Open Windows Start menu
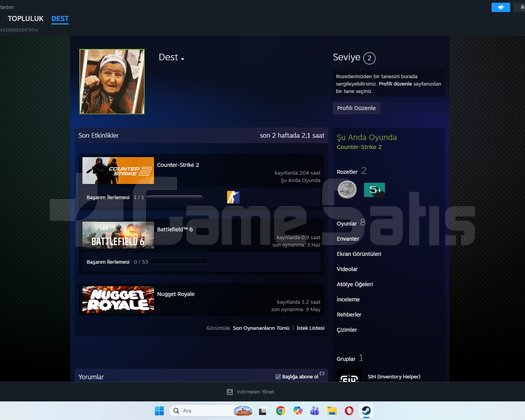 pyautogui.click(x=159, y=410)
